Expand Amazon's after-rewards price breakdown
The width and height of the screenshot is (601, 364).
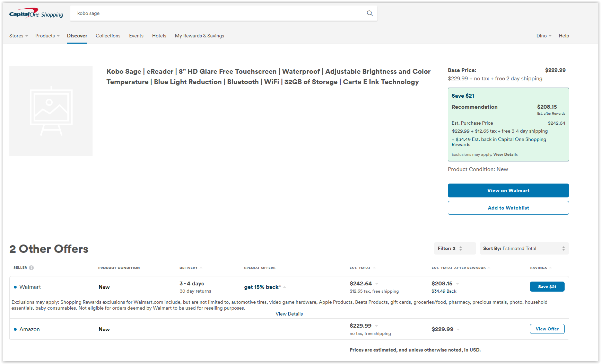tap(458, 329)
